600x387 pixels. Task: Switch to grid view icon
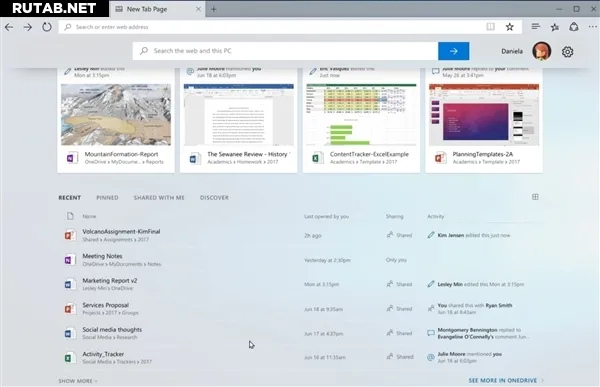[535, 197]
